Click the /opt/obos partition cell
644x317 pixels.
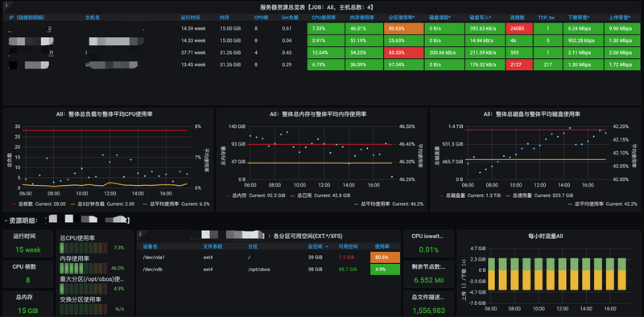coord(258,270)
